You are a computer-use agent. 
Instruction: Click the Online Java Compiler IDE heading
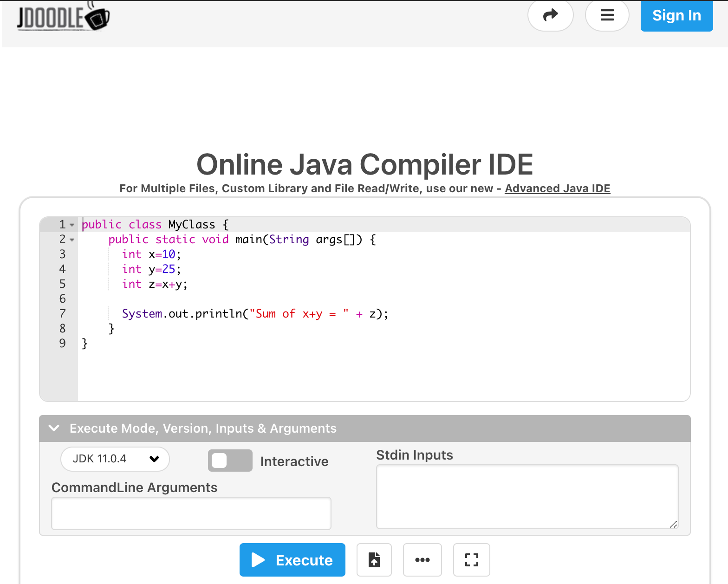point(365,164)
